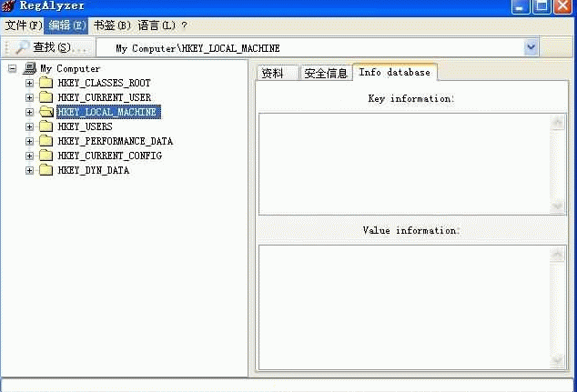The width and height of the screenshot is (577, 392).
Task: Open the 语言(L) menu
Action: (157, 25)
